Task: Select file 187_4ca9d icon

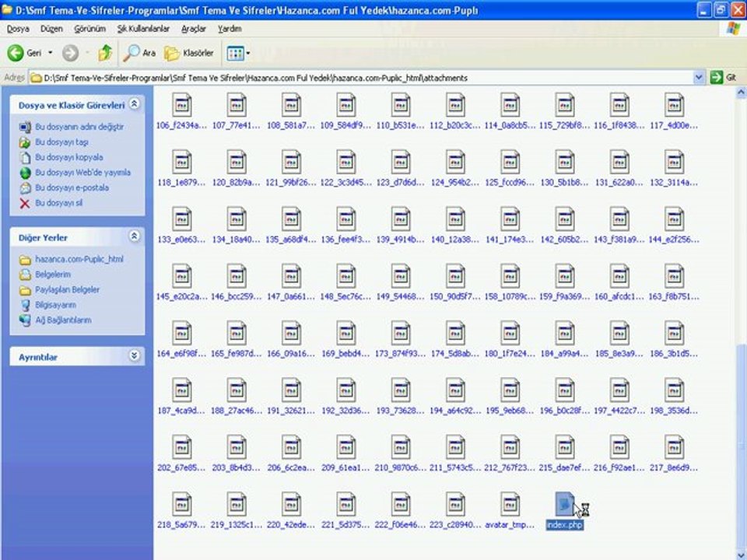Action: point(181,390)
